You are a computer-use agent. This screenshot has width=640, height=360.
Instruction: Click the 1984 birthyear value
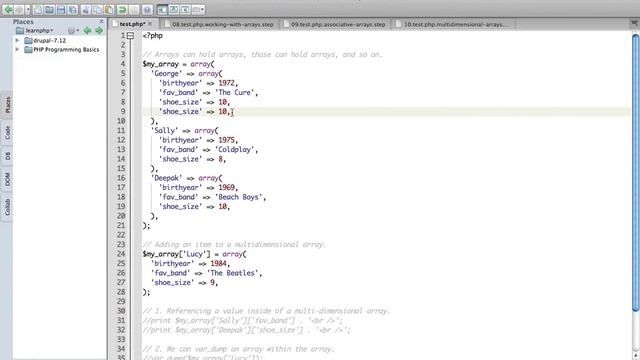point(218,263)
